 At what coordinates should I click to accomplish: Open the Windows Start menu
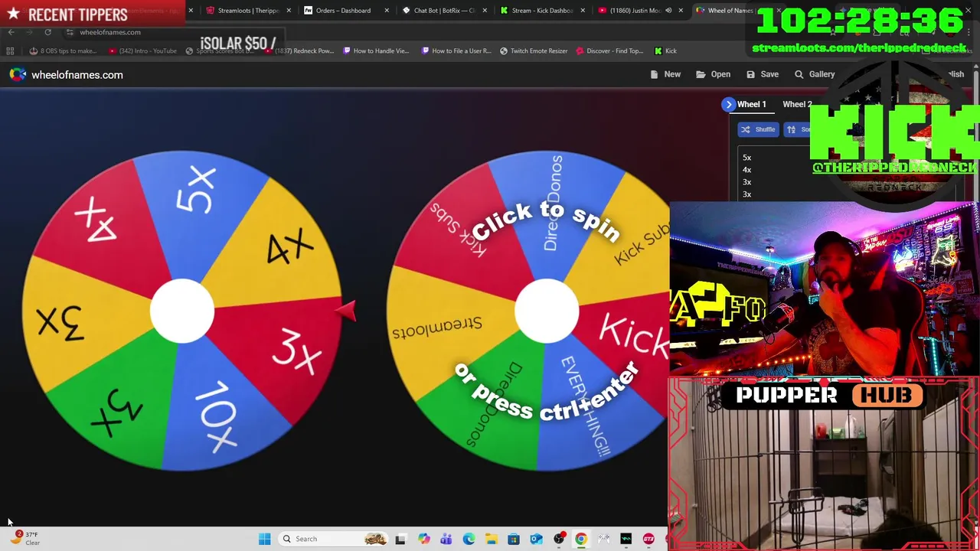[264, 539]
